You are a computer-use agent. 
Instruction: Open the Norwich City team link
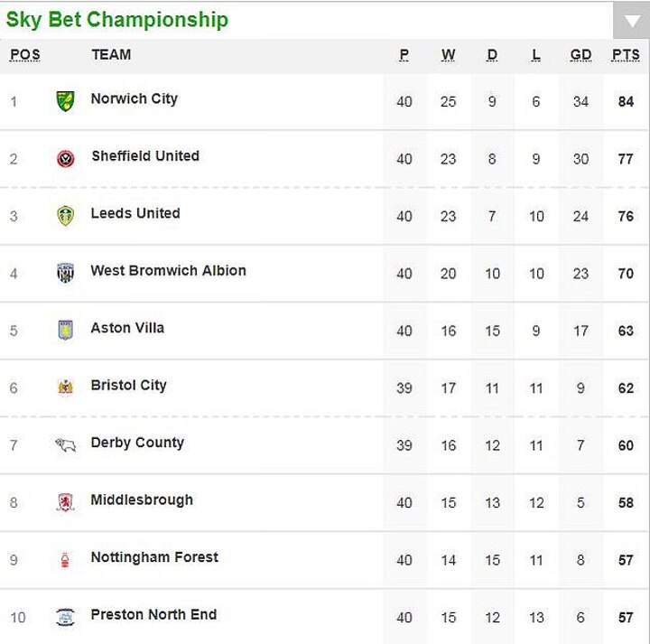point(135,99)
